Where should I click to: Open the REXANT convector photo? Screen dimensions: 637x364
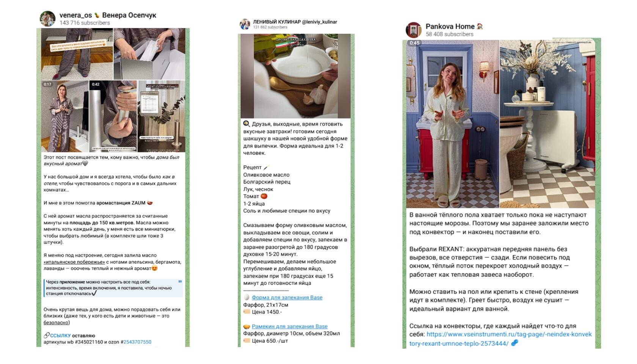[x=548, y=124]
